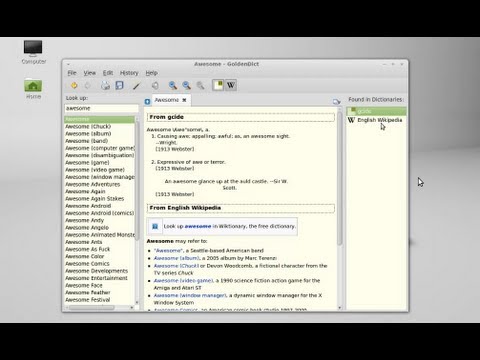
Task: Open the History menu
Action: (x=129, y=73)
